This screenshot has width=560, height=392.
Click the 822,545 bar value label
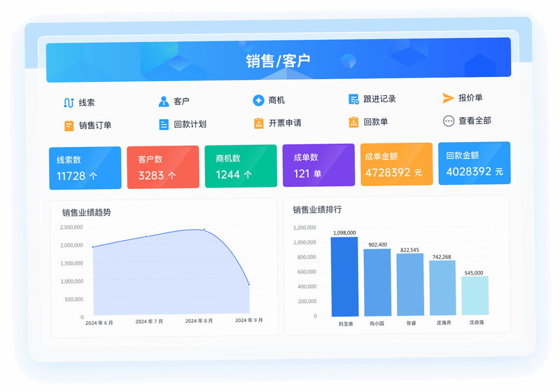pos(409,250)
